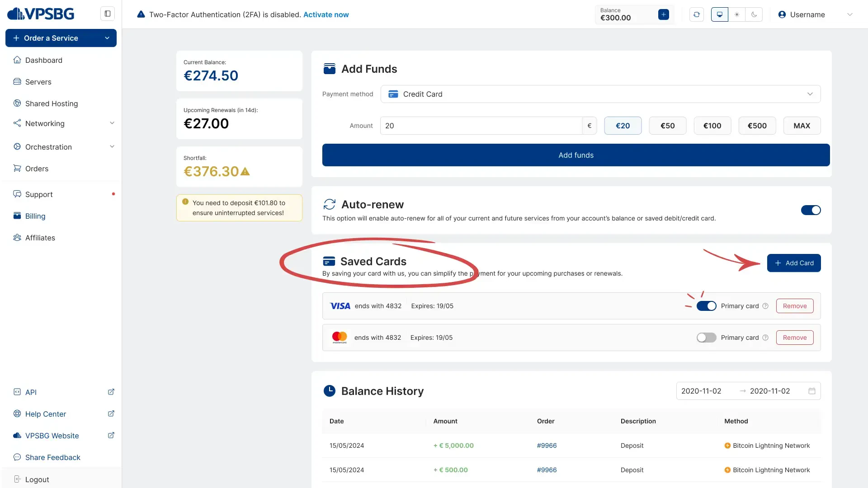Click the plus icon beside Balance
The image size is (868, 488).
click(663, 14)
